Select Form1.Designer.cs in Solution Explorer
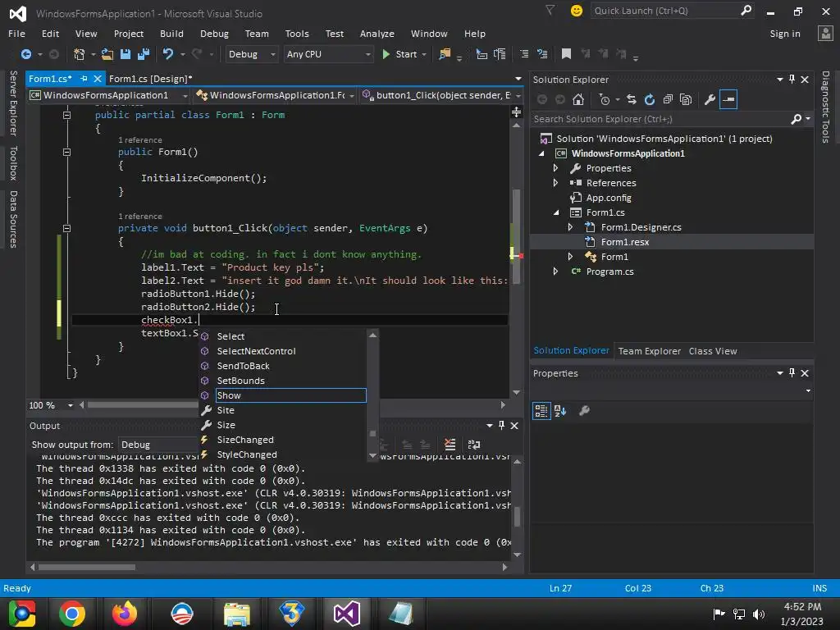840x630 pixels. 641,227
